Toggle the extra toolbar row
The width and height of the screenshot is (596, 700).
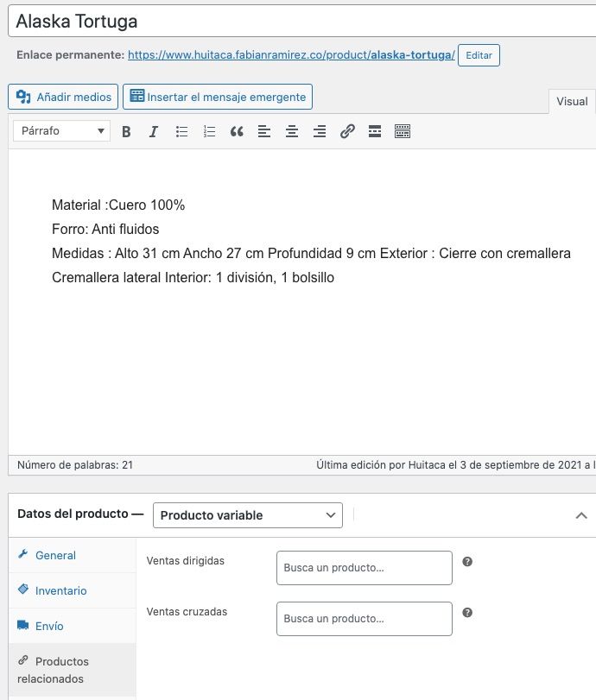[x=403, y=131]
